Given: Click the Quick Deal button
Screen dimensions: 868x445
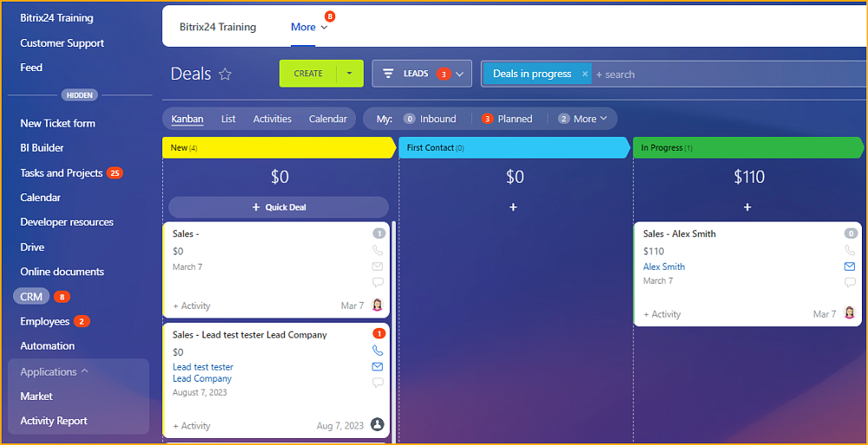Looking at the screenshot, I should [279, 207].
